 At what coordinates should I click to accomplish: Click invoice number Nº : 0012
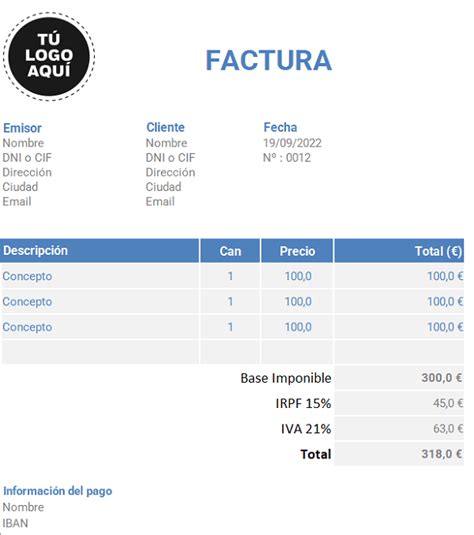click(x=287, y=158)
